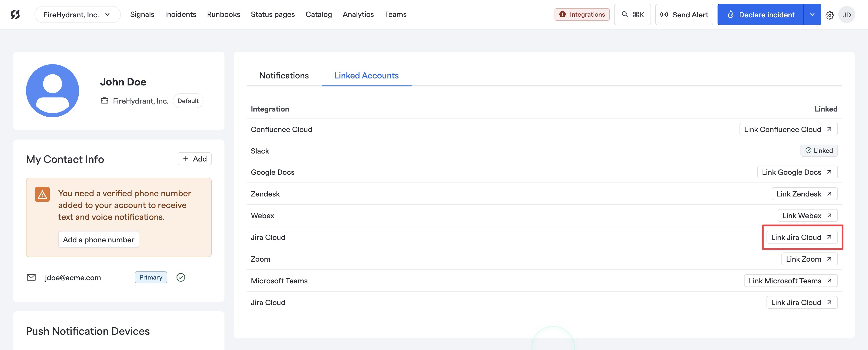Open the Signals menu
Image resolution: width=868 pixels, height=350 pixels.
click(142, 14)
